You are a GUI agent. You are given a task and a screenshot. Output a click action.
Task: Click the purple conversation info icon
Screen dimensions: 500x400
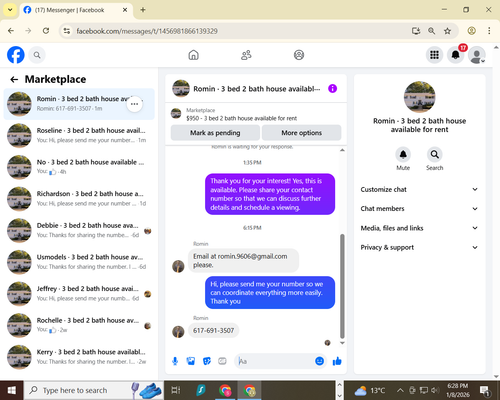click(332, 89)
